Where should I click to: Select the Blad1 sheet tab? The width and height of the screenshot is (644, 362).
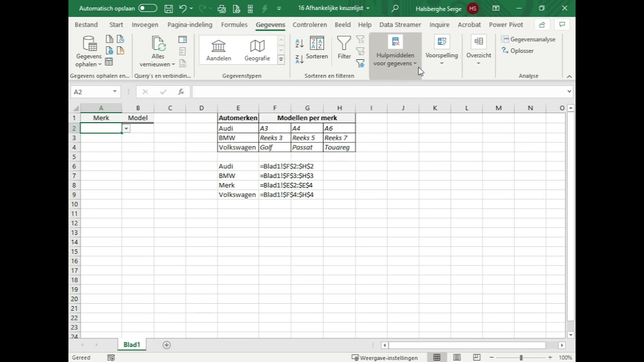pos(132,345)
